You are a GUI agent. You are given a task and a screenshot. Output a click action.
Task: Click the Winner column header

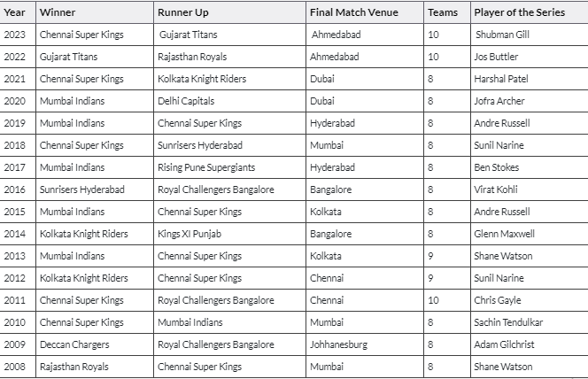58,13
